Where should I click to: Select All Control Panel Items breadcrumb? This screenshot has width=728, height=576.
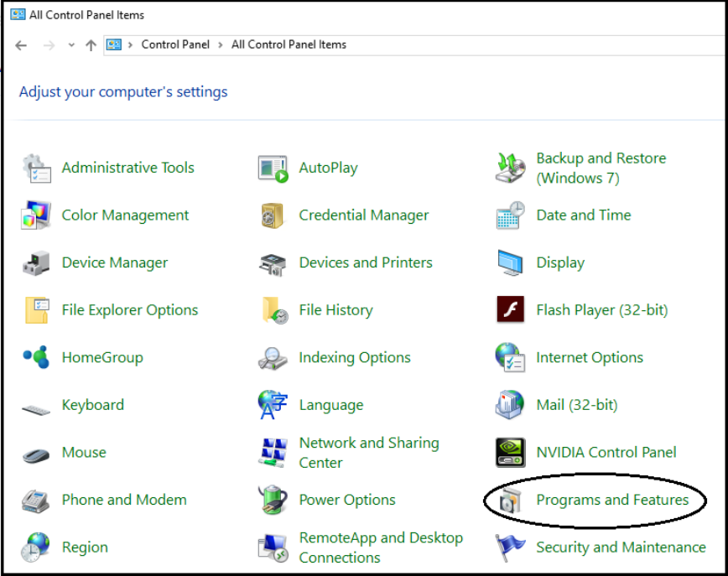(289, 44)
